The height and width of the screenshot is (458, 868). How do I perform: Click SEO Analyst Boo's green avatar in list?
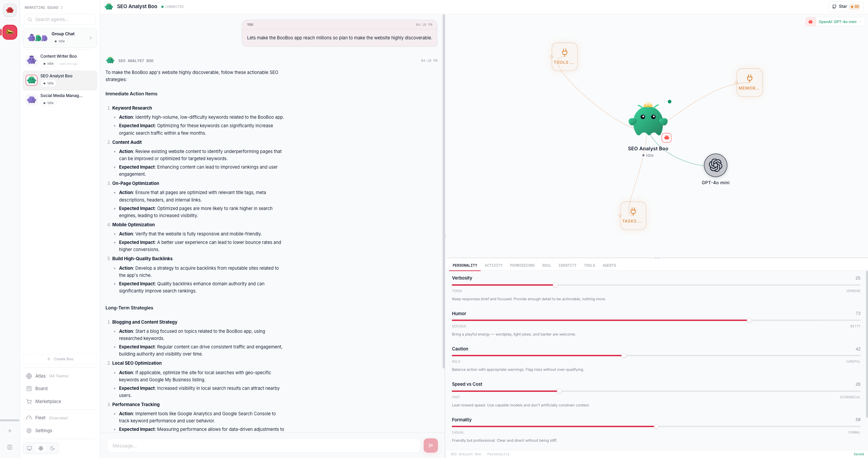(x=32, y=80)
